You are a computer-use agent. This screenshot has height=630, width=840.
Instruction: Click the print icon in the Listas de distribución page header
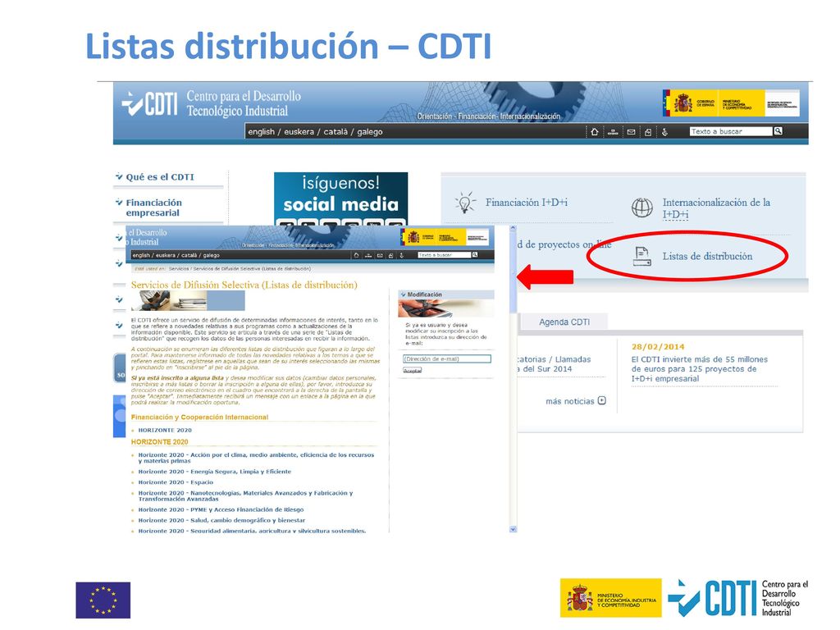(391, 256)
